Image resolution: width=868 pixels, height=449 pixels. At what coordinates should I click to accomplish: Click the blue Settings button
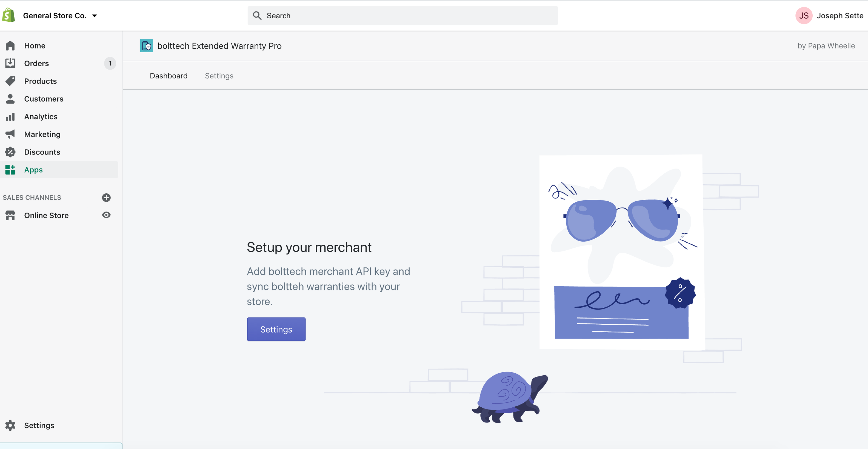(x=276, y=329)
